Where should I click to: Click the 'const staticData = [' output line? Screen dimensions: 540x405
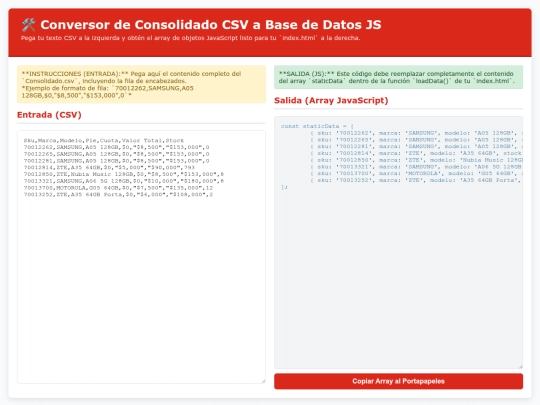(317, 126)
